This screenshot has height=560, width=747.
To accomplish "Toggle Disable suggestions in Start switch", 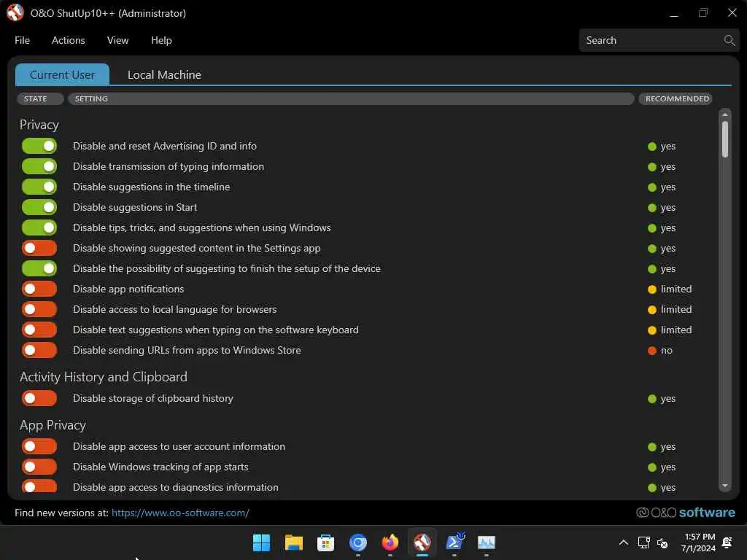I will pyautogui.click(x=39, y=208).
